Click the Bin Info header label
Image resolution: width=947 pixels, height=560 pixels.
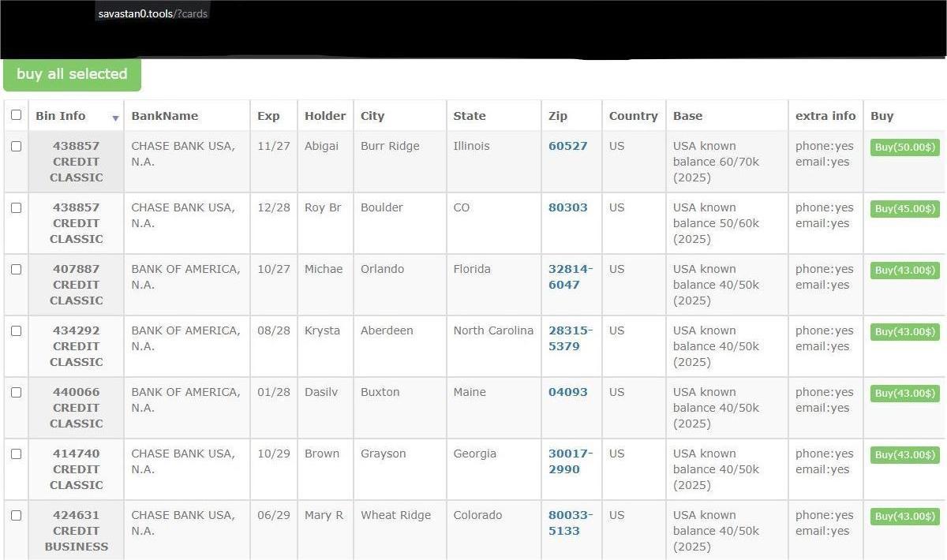click(61, 116)
